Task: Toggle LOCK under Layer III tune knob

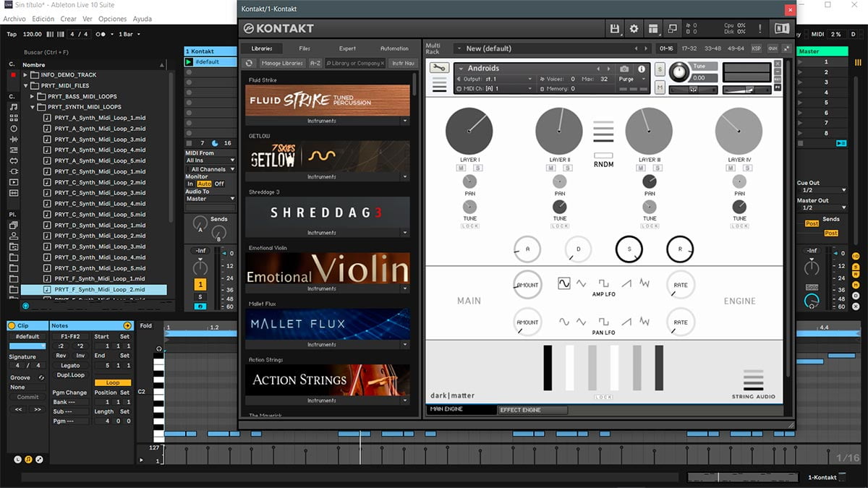Action: (x=650, y=226)
